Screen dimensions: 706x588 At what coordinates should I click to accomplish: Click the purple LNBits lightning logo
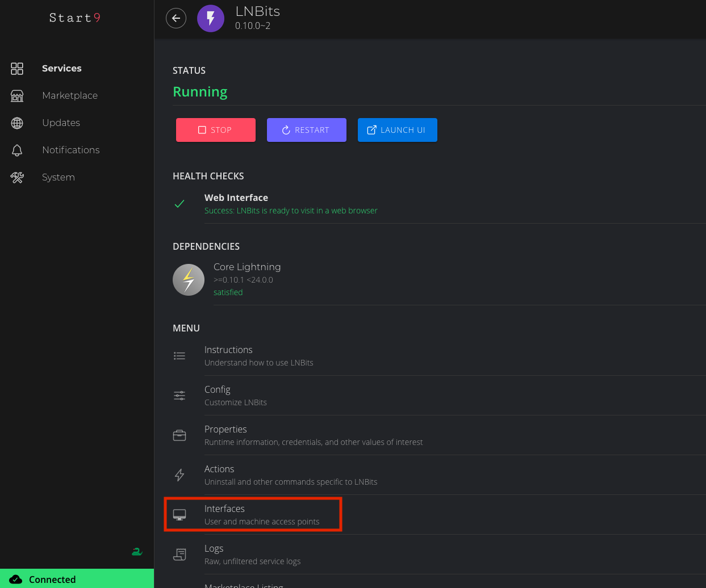[211, 18]
